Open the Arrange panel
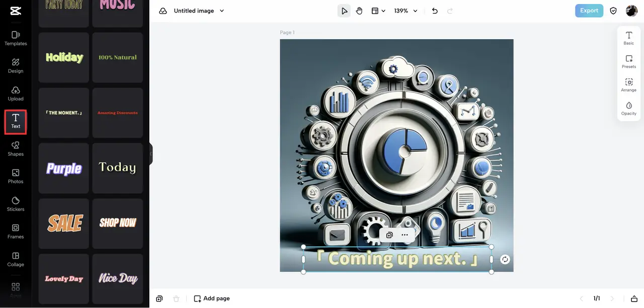The width and height of the screenshot is (644, 308). pos(628,84)
